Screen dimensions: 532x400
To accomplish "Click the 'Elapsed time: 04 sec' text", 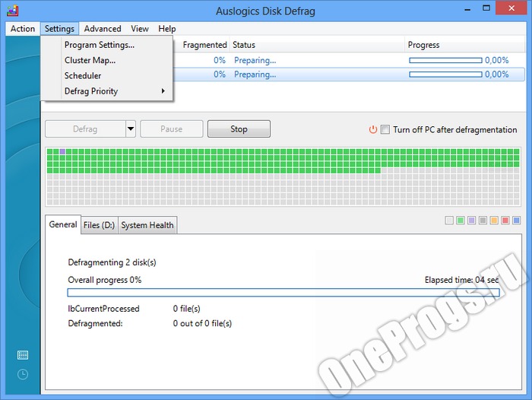I will [x=462, y=280].
